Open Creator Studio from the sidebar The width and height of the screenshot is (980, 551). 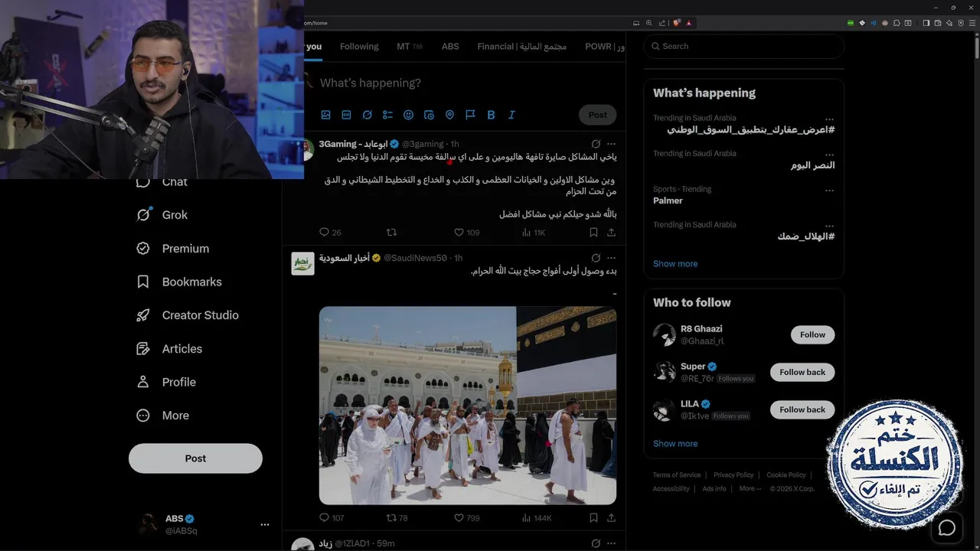(188, 315)
